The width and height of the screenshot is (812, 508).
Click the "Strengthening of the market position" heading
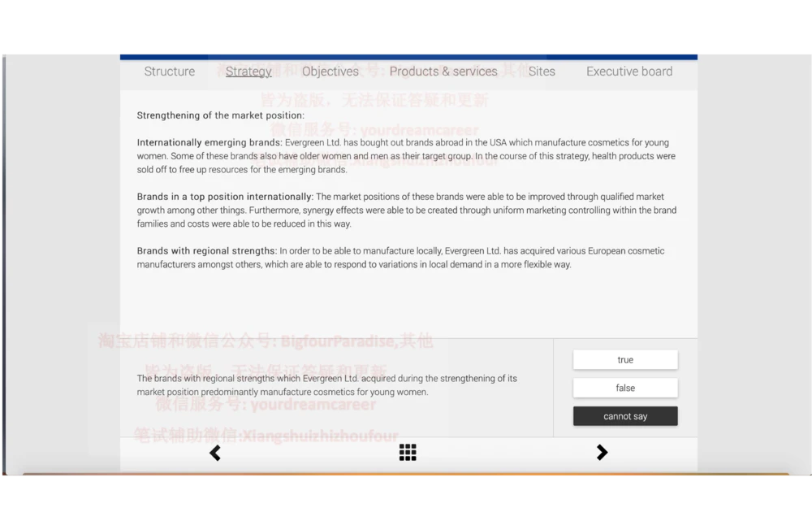click(220, 115)
